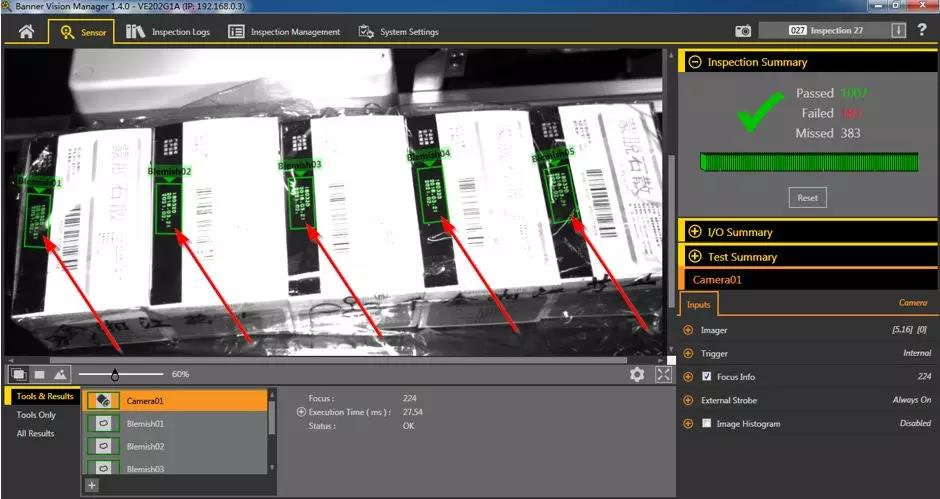Click the Status OK value
Image resolution: width=940 pixels, height=499 pixels.
click(408, 426)
